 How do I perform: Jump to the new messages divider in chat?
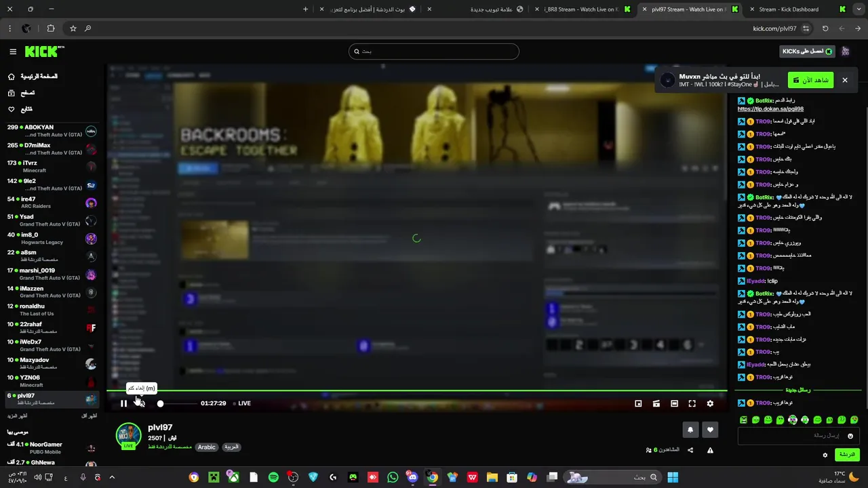coord(798,390)
